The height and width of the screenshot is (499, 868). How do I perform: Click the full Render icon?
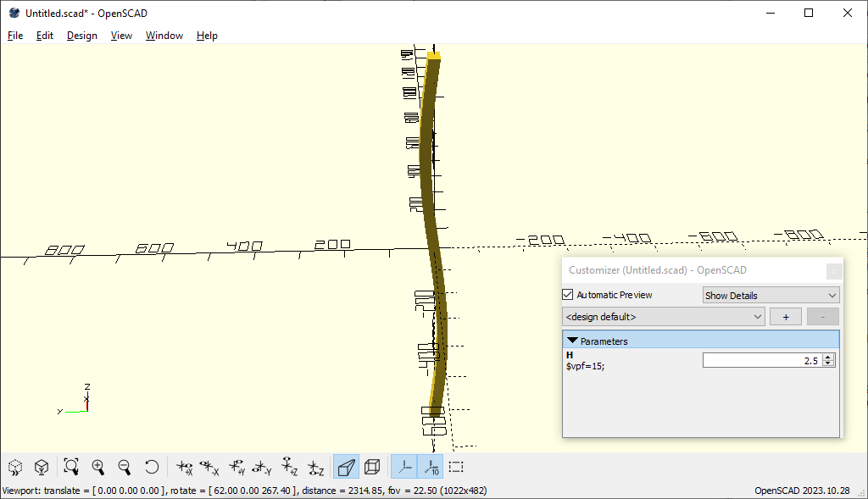pyautogui.click(x=41, y=467)
